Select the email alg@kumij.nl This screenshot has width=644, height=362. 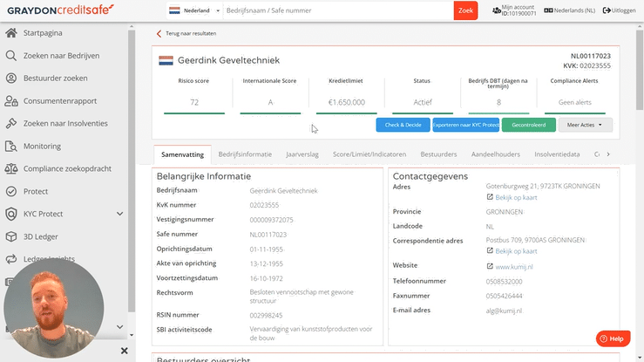pos(504,311)
